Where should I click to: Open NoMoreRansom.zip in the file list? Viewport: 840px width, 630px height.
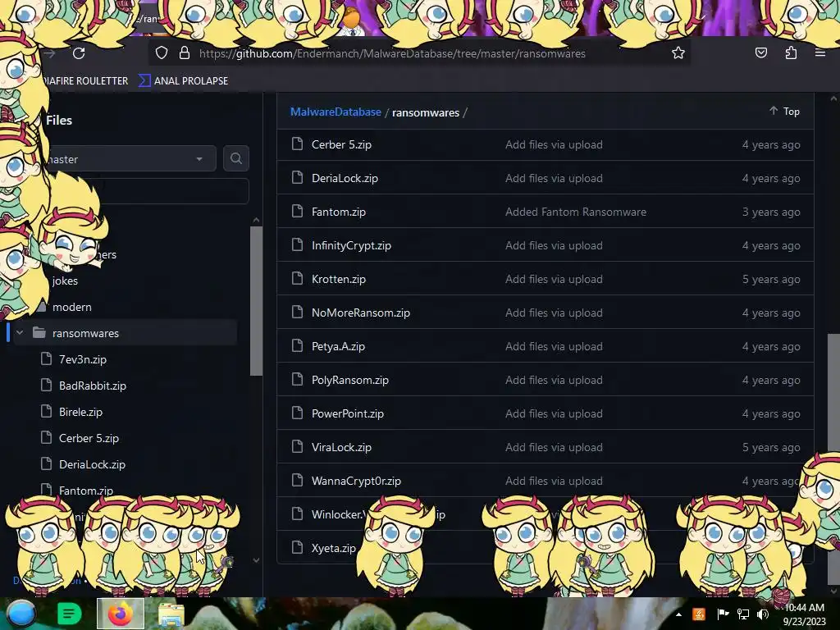[x=361, y=313]
